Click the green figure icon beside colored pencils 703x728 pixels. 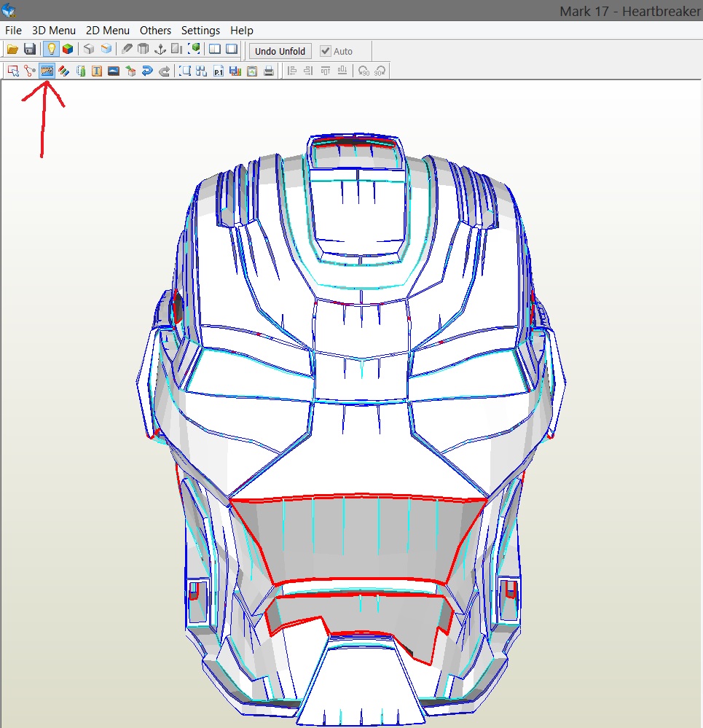[x=81, y=71]
